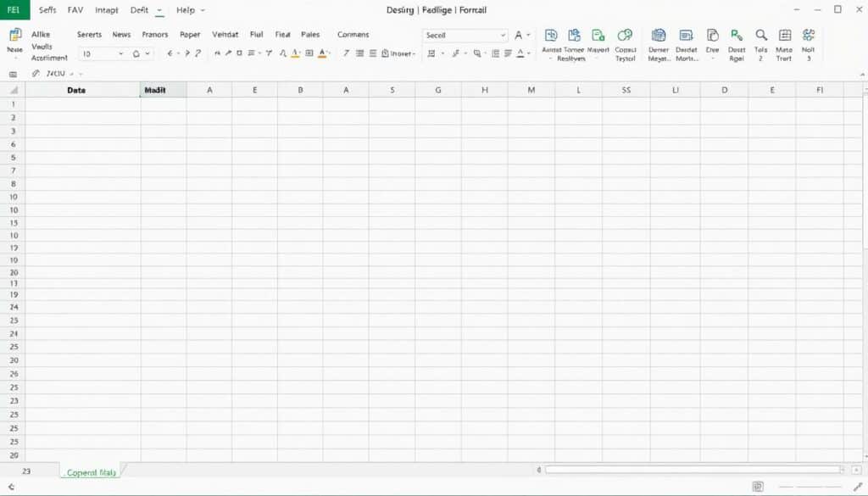This screenshot has height=496, width=868.
Task: Open the Inoset dropdown arrow
Action: click(x=414, y=53)
